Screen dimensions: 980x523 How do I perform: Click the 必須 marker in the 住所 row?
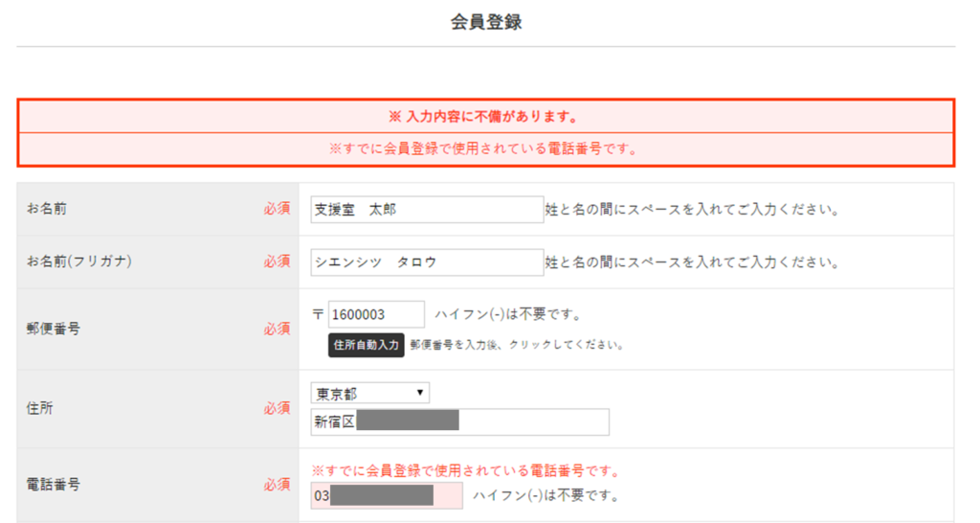point(277,408)
